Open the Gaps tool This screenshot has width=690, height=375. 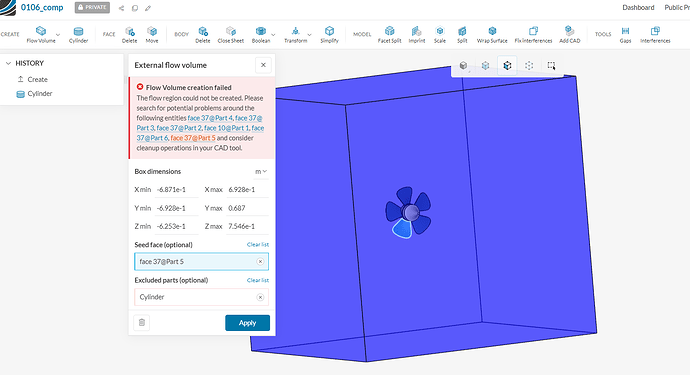point(625,34)
